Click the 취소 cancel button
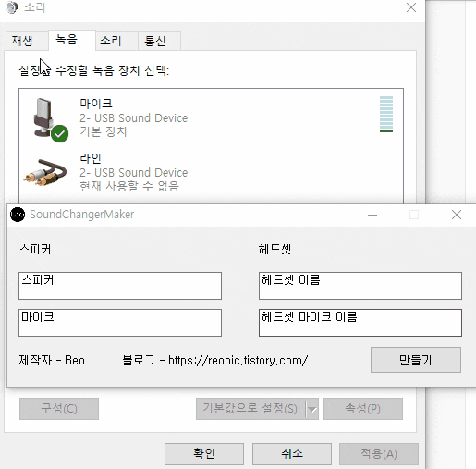 [x=292, y=454]
